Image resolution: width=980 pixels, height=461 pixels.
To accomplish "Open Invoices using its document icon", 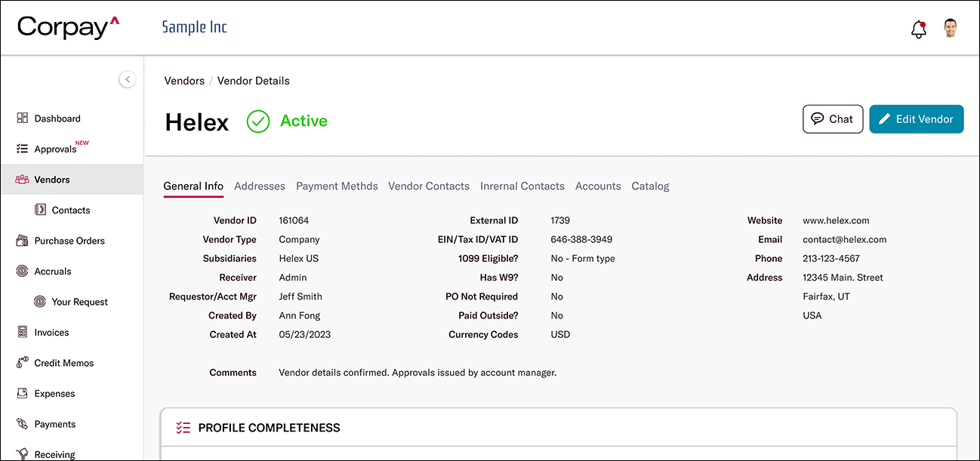I will [21, 332].
